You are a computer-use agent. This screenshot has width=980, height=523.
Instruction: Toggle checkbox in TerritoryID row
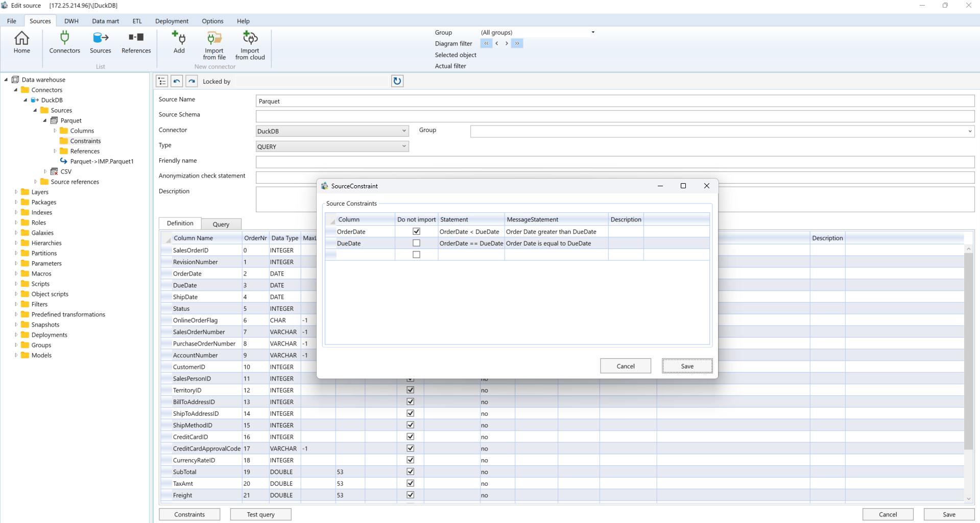tap(410, 390)
